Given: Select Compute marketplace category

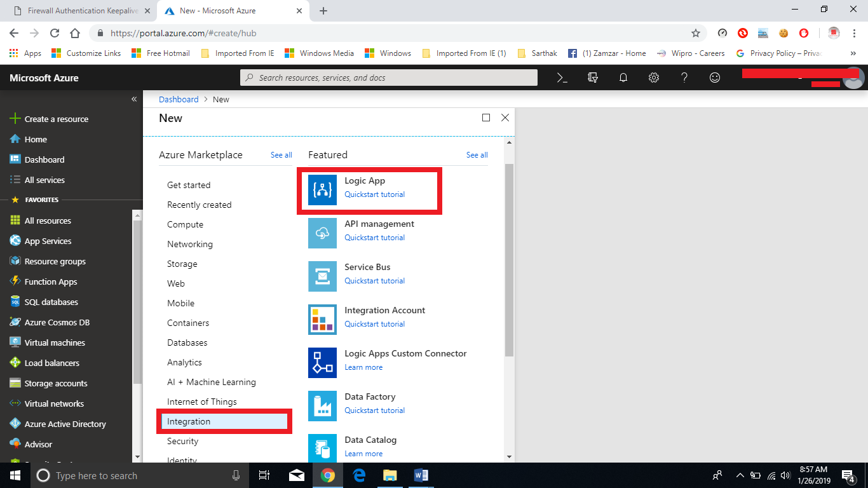Looking at the screenshot, I should [x=186, y=224].
